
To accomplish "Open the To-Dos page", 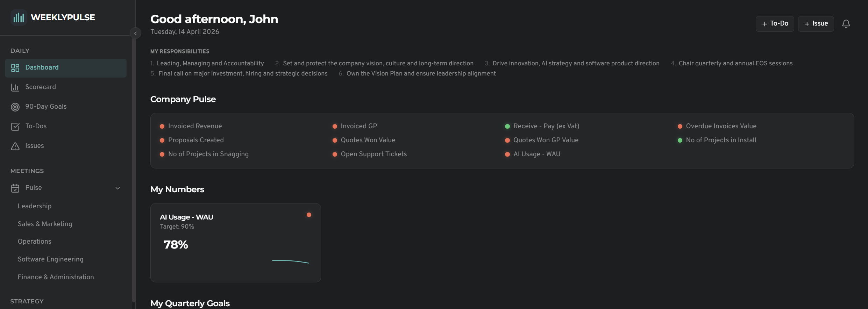I will (x=66, y=126).
